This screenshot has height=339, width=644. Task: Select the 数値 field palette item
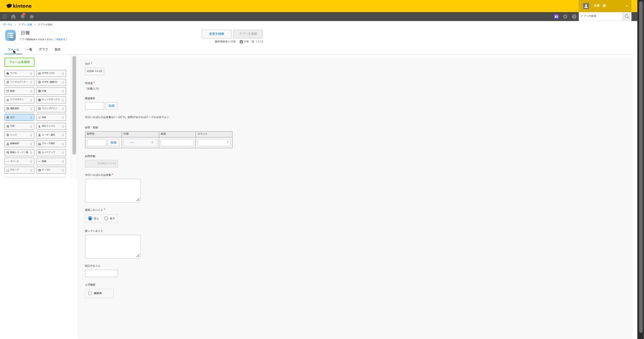(19, 91)
